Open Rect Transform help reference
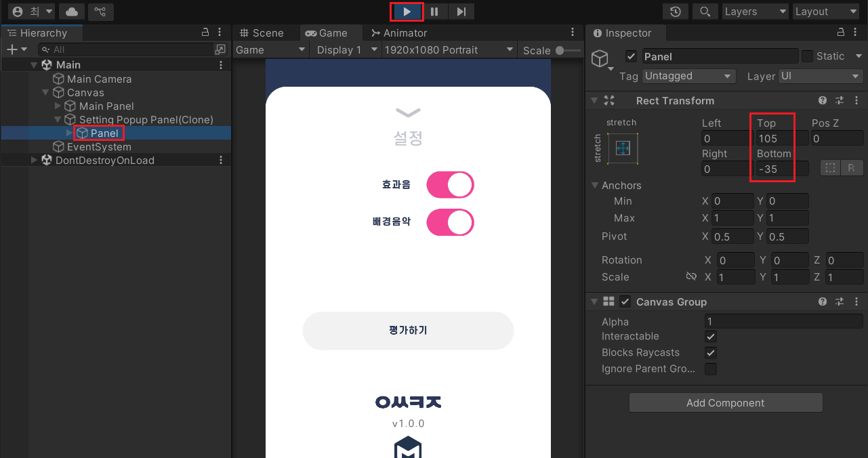This screenshot has width=868, height=458. click(823, 100)
